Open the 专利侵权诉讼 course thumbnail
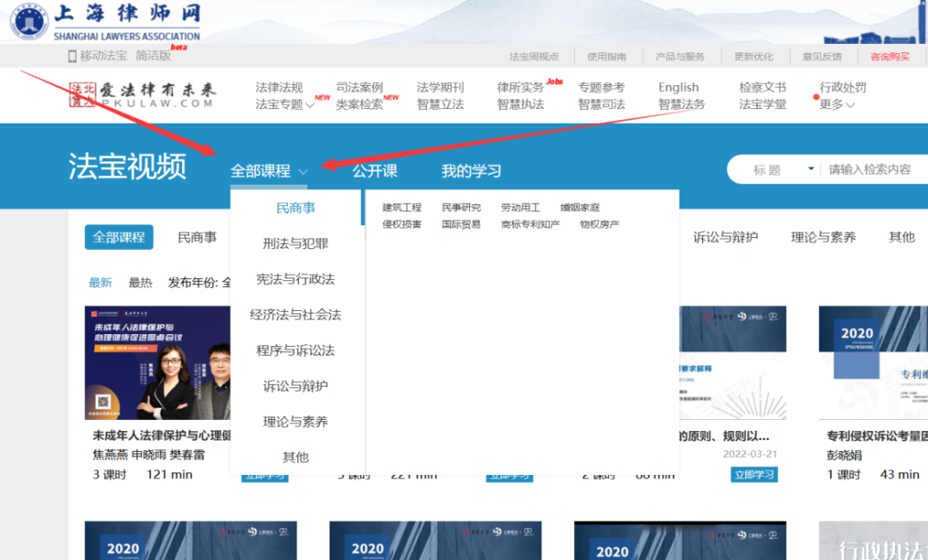 tap(873, 362)
